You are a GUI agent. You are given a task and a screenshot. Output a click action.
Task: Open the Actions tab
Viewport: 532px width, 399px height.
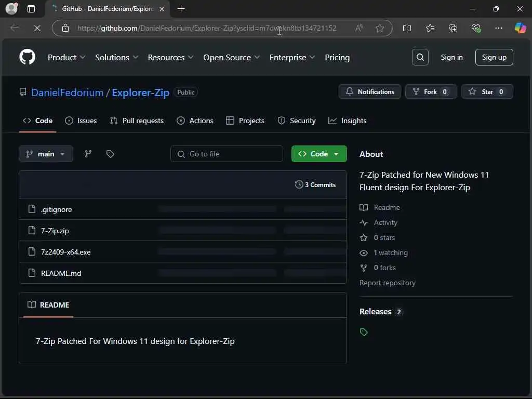point(195,121)
